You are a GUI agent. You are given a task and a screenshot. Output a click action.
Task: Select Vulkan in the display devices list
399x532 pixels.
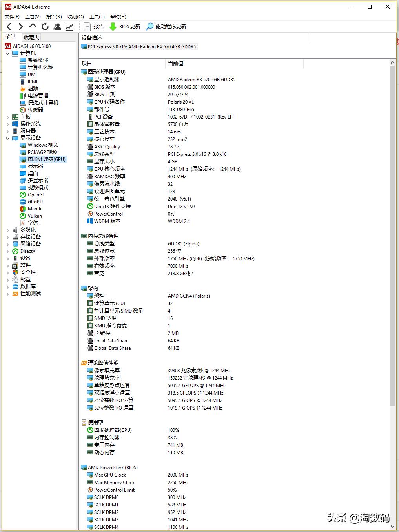click(x=33, y=216)
